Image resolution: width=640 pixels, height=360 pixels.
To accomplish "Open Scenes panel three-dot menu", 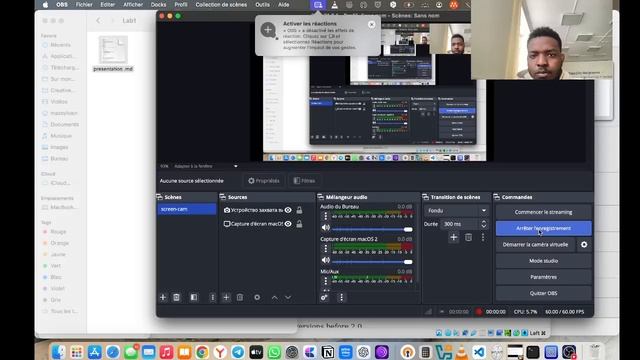I will click(212, 297).
